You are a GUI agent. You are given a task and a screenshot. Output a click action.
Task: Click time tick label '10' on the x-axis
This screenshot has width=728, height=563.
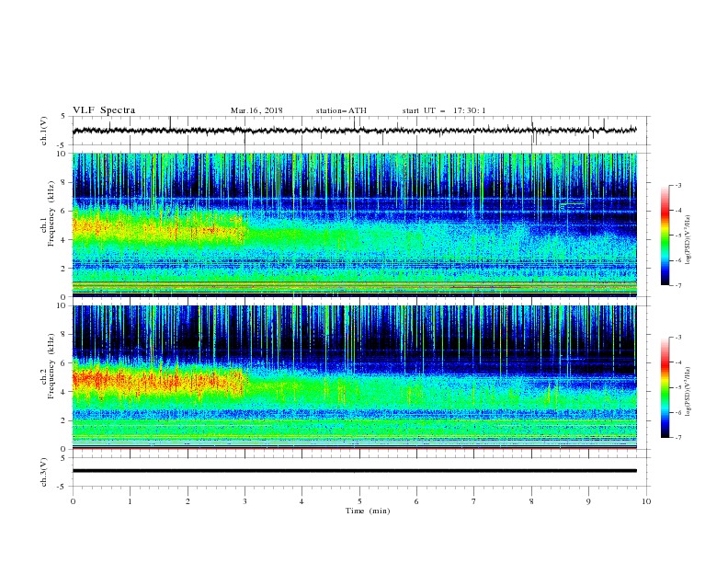646,501
